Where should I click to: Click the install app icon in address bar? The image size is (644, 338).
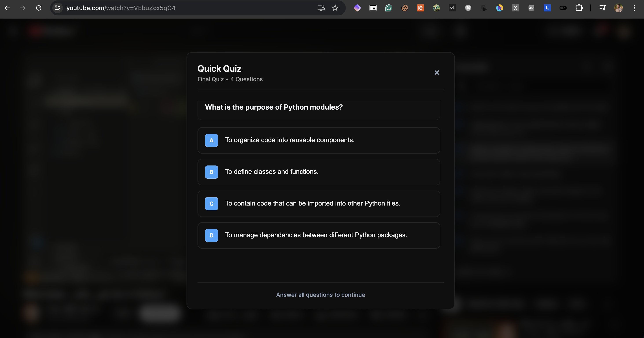point(321,8)
